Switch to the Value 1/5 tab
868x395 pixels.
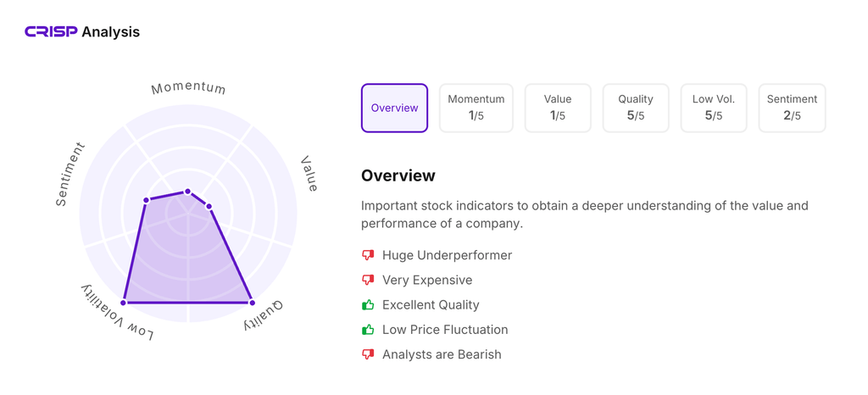tap(557, 108)
